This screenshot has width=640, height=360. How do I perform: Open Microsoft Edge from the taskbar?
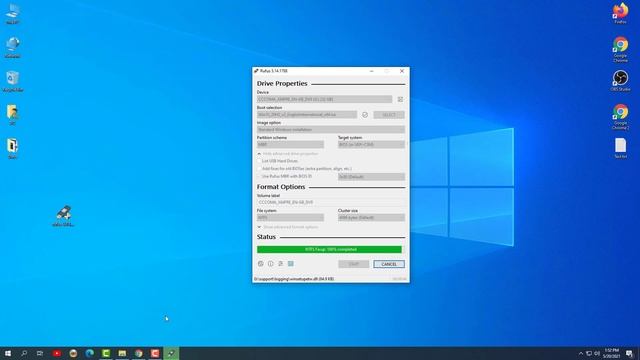pyautogui.click(x=89, y=353)
